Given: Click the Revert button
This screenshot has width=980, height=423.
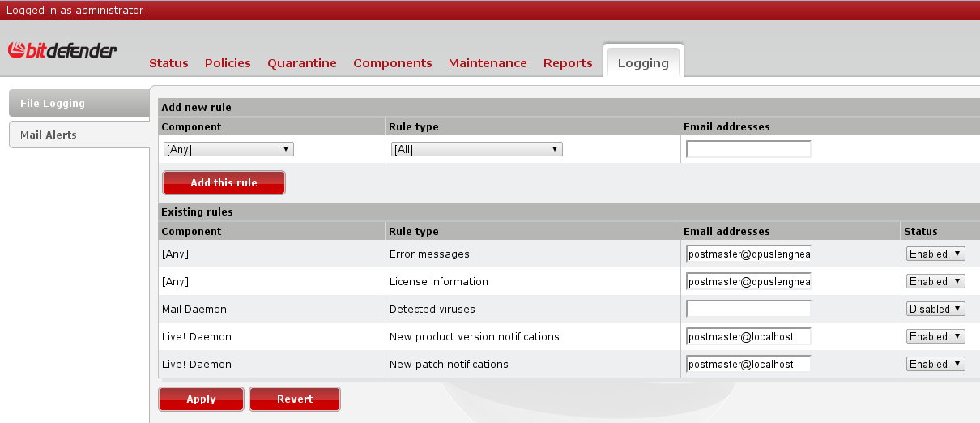Looking at the screenshot, I should 295,399.
